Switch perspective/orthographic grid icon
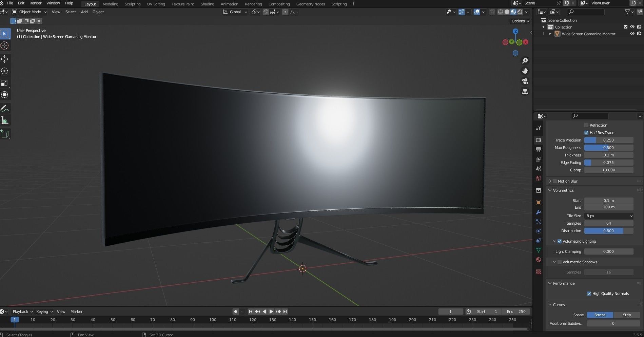Image resolution: width=644 pixels, height=337 pixels. point(525,92)
